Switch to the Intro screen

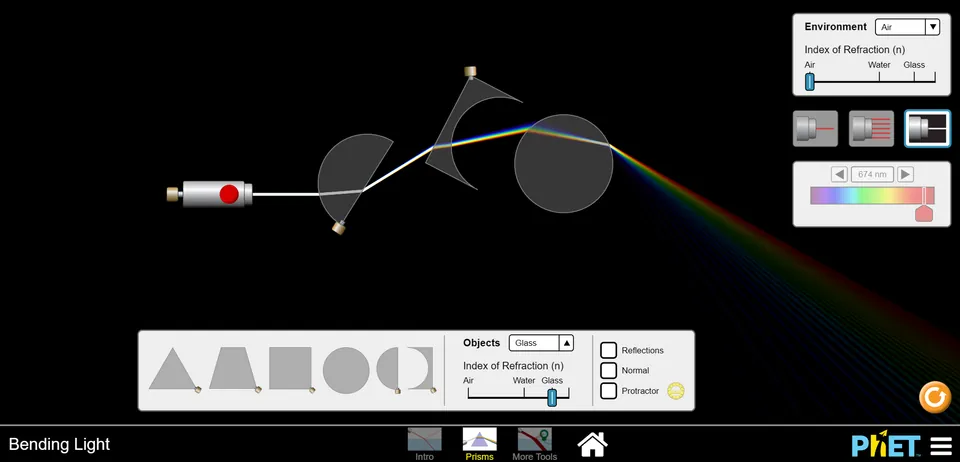[x=424, y=444]
